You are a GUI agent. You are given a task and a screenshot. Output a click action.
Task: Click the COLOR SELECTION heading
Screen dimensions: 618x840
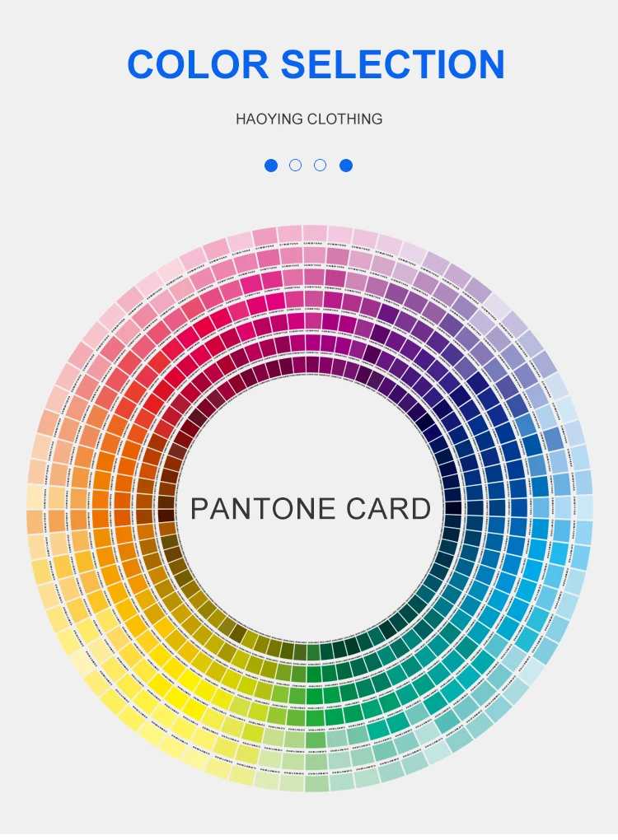316,63
